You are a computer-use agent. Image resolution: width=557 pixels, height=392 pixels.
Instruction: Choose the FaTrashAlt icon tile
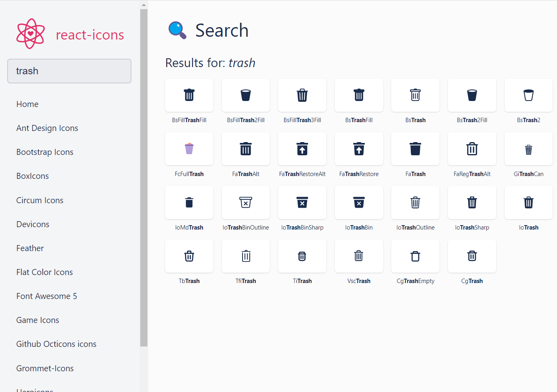(246, 149)
